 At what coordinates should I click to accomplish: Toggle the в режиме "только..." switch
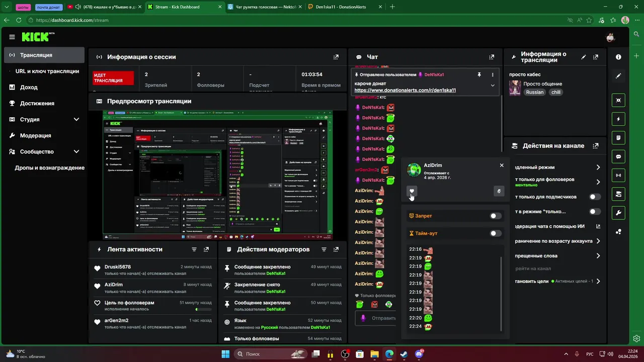point(595,212)
